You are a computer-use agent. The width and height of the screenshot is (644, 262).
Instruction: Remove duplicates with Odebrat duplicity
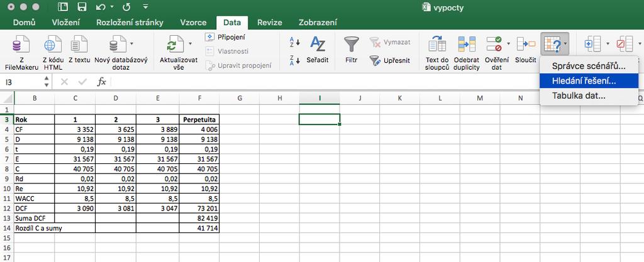467,53
